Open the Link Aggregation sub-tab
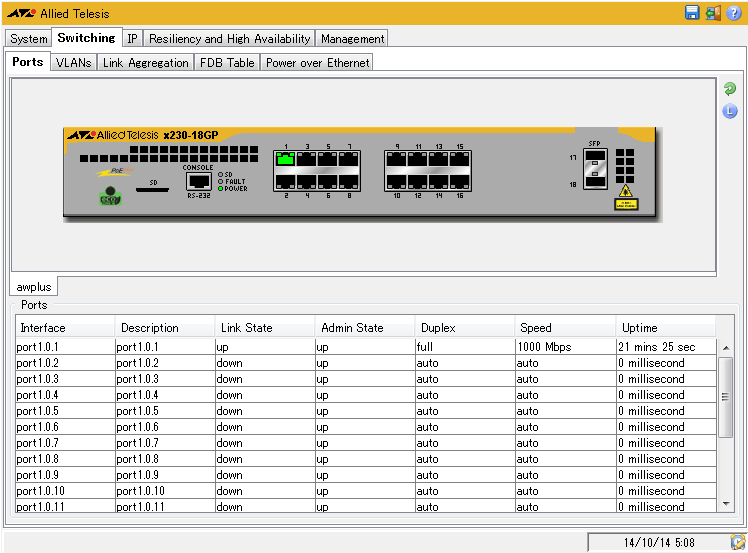The image size is (748, 553). pyautogui.click(x=145, y=63)
